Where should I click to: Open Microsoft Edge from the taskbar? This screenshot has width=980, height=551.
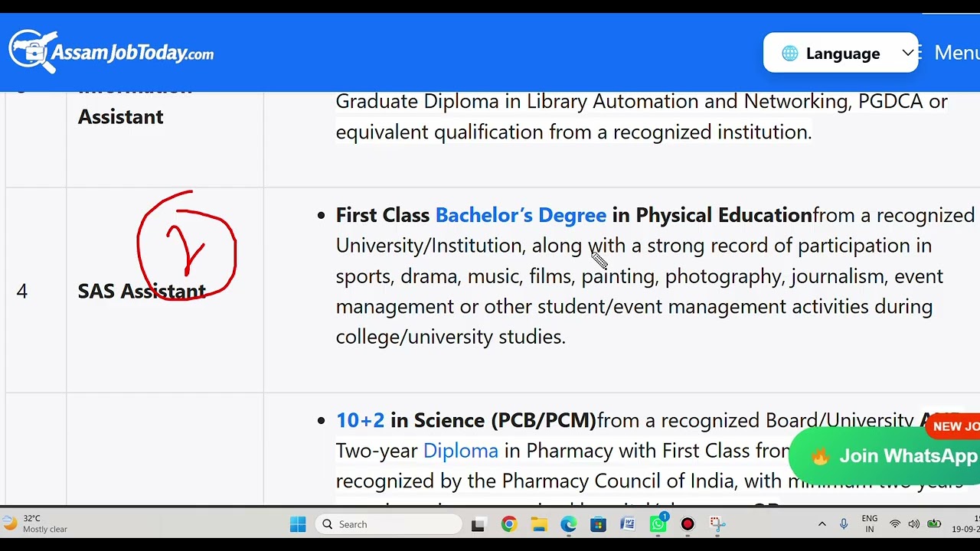568,524
